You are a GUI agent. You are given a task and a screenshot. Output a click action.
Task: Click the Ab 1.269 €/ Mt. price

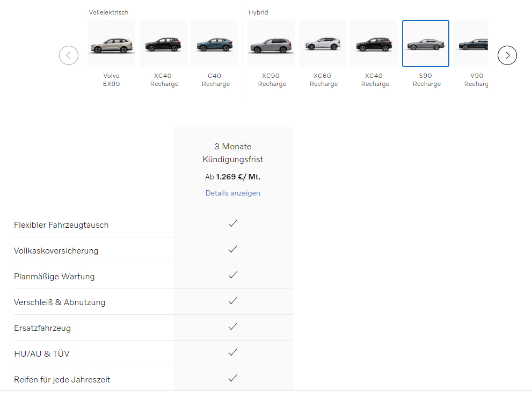(233, 177)
